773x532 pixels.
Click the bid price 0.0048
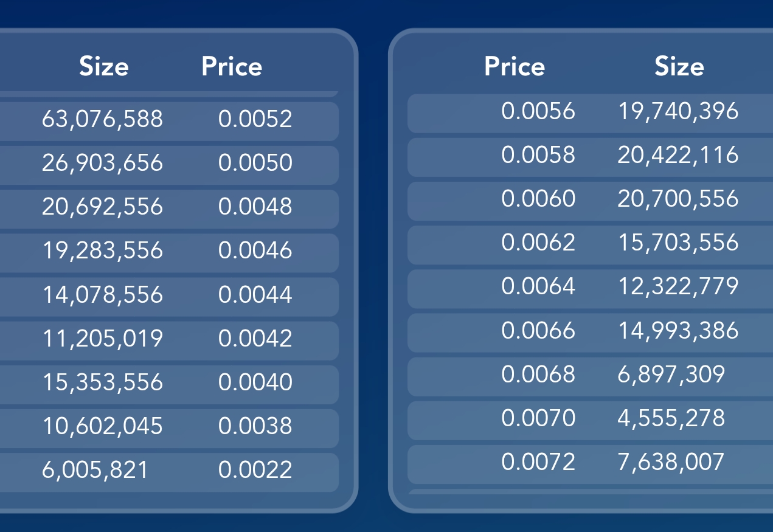point(255,207)
